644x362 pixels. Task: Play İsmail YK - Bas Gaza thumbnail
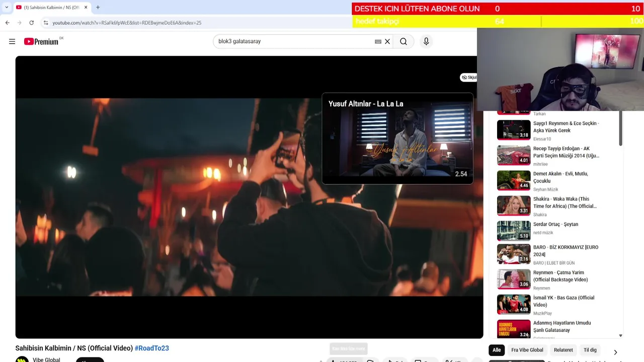pos(514,304)
